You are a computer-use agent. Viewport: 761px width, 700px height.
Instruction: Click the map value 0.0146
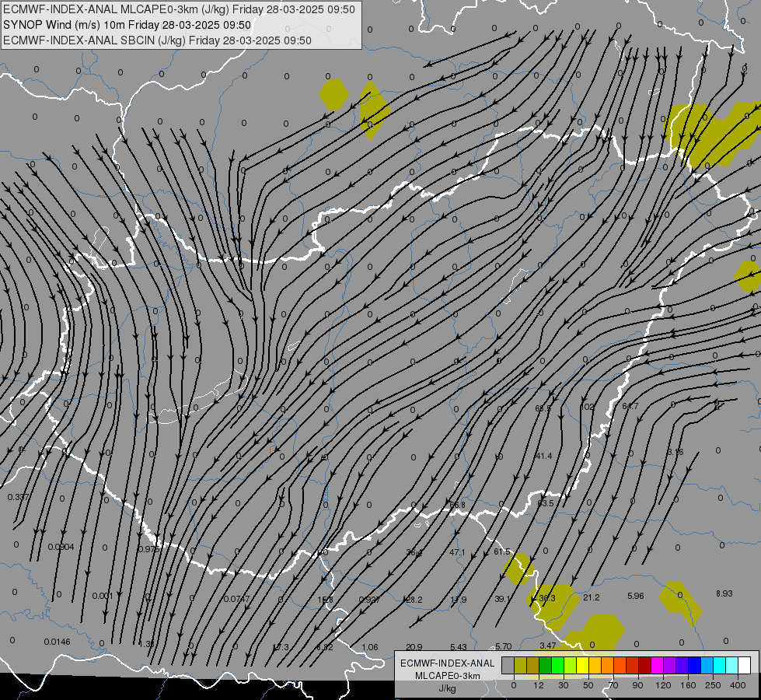click(57, 642)
